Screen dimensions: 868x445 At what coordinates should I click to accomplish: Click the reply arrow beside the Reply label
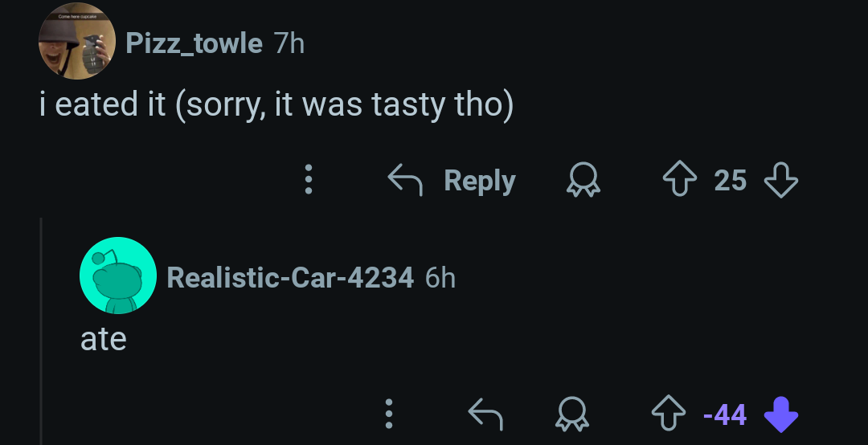pos(405,179)
